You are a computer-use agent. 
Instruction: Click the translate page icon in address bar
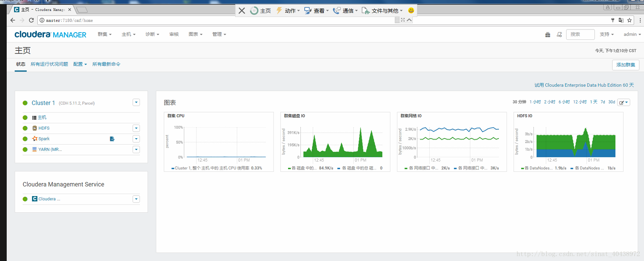click(x=621, y=20)
